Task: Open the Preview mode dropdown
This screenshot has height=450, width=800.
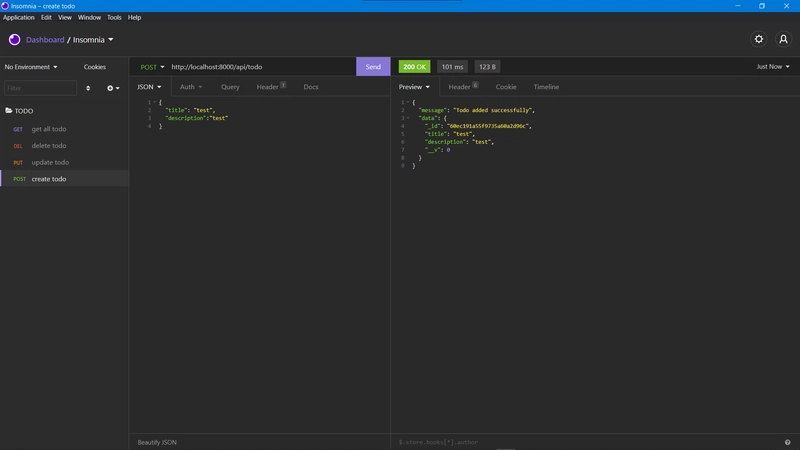Action: [x=414, y=87]
